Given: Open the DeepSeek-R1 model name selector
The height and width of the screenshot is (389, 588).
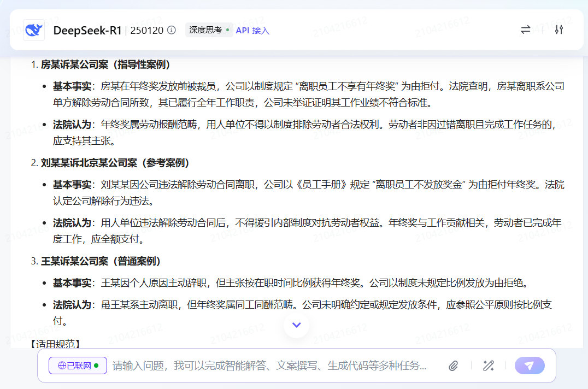Looking at the screenshot, I should click(87, 30).
